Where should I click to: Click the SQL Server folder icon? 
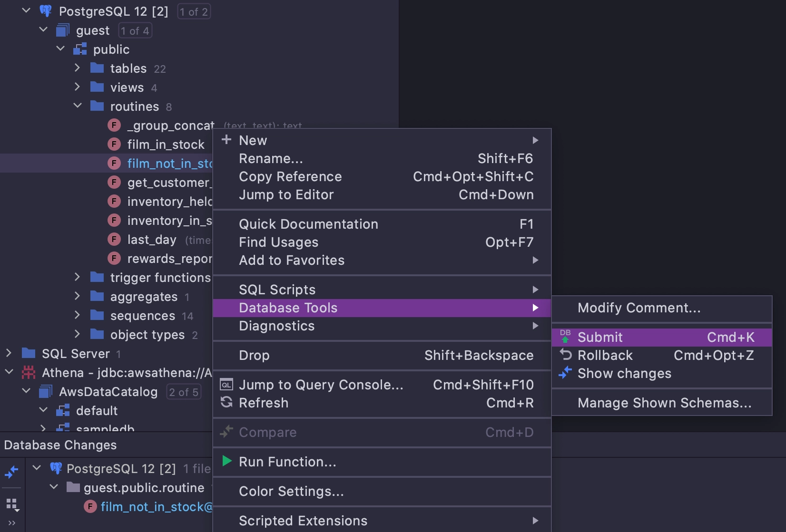click(x=29, y=353)
